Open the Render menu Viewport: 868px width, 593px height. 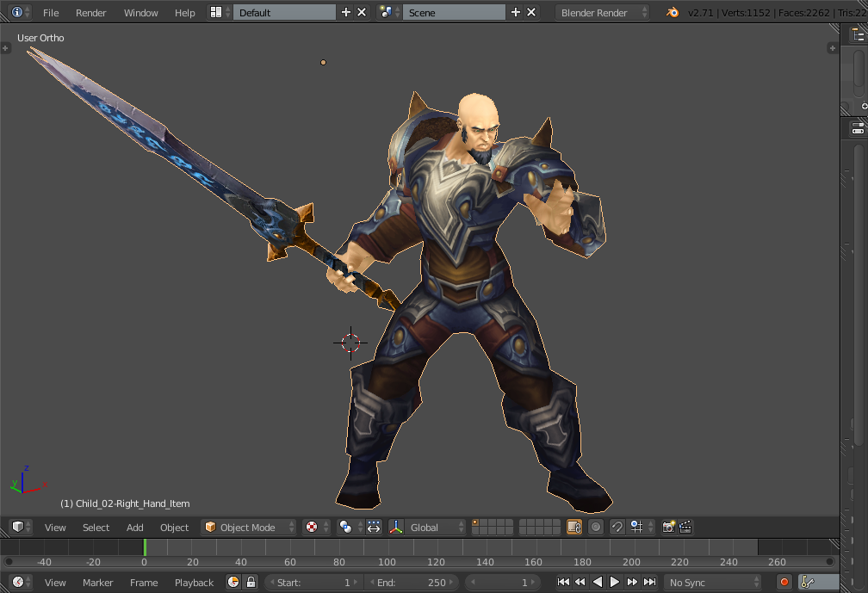point(90,13)
